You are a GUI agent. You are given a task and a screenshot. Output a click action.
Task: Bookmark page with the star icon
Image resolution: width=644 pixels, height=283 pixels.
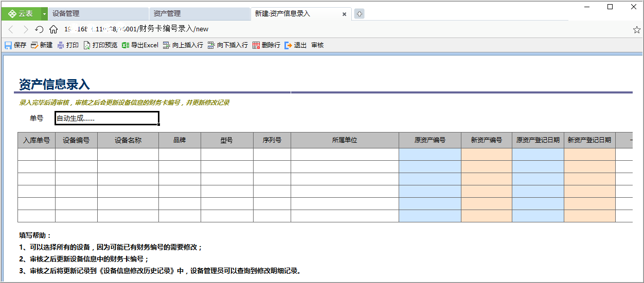click(x=637, y=29)
